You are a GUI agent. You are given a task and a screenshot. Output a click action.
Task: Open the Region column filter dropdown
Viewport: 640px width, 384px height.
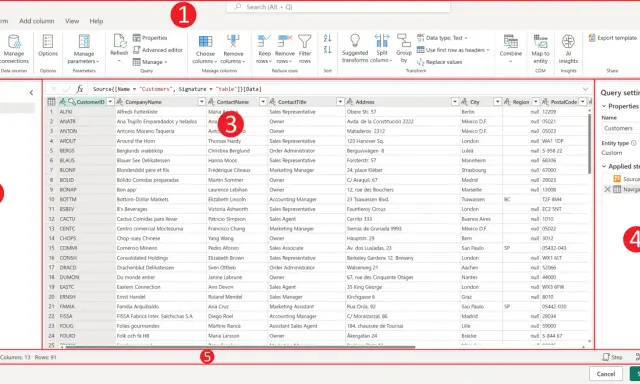[536, 102]
